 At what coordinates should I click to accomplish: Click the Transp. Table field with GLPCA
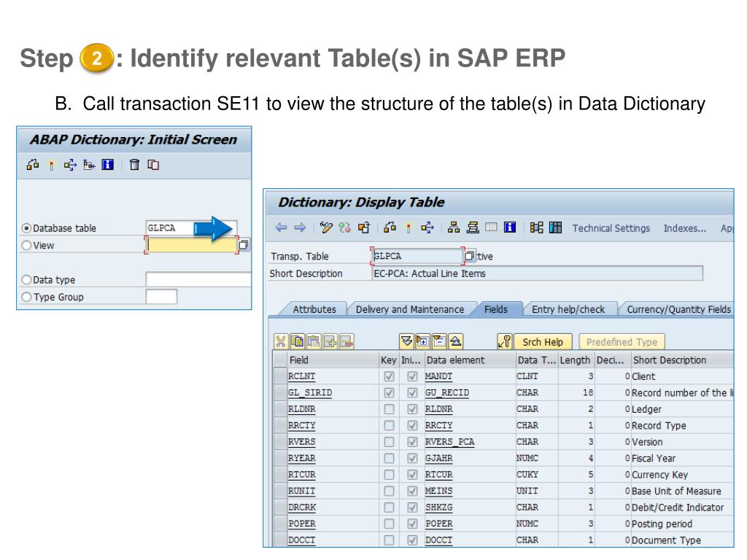click(x=417, y=256)
